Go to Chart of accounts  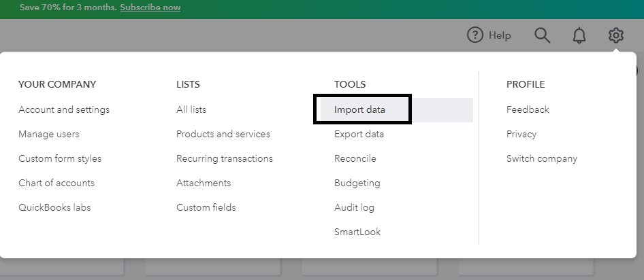pyautogui.click(x=57, y=183)
